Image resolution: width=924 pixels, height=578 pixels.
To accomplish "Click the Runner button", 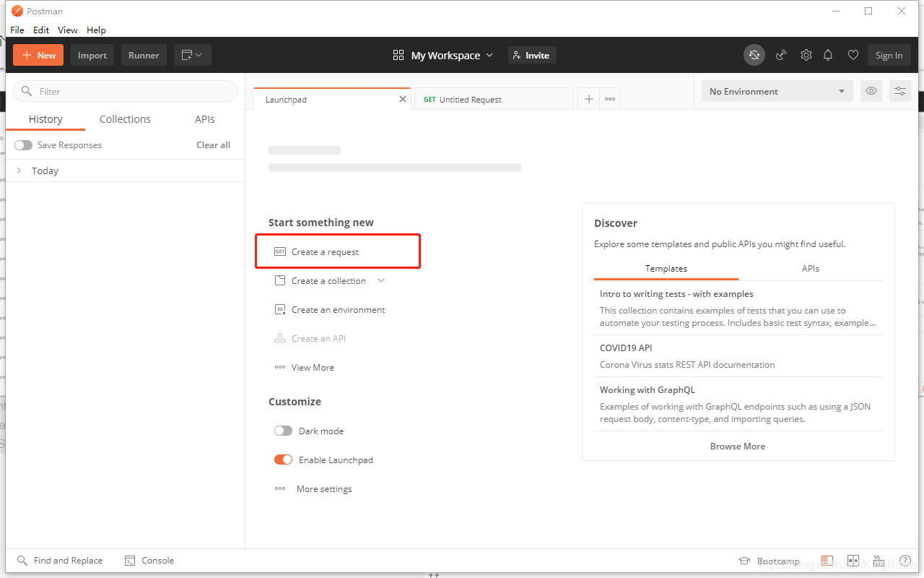I will [x=144, y=55].
